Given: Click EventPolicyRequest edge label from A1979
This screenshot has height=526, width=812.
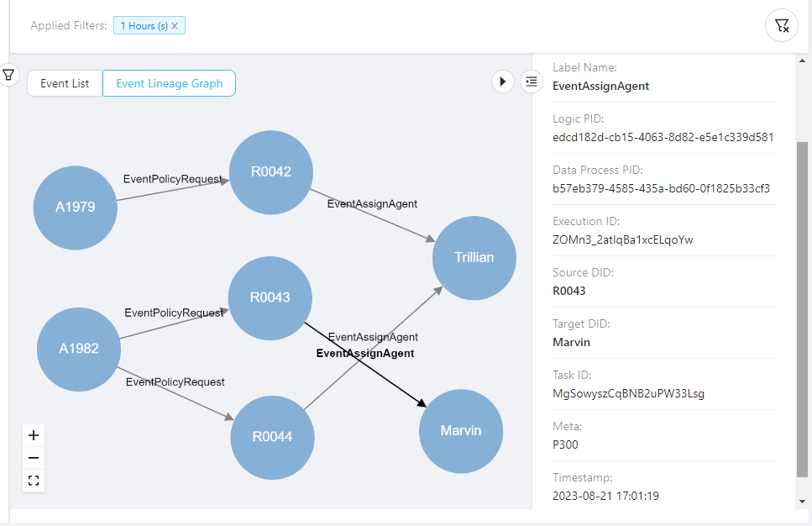Looking at the screenshot, I should click(173, 179).
